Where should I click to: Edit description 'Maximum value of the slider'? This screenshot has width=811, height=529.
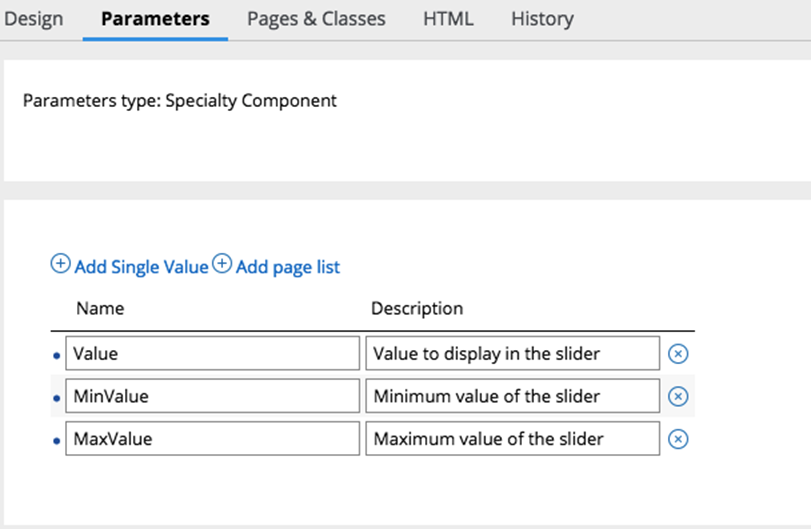pos(513,439)
